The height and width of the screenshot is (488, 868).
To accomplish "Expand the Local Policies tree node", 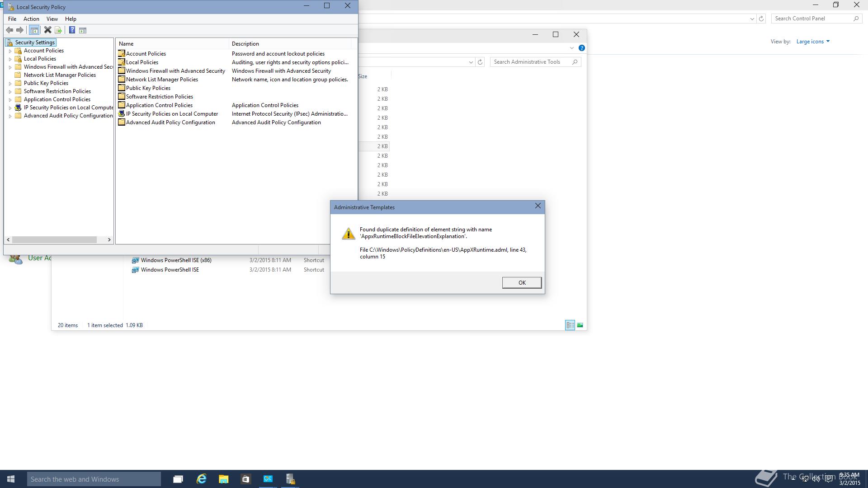I will pyautogui.click(x=10, y=59).
